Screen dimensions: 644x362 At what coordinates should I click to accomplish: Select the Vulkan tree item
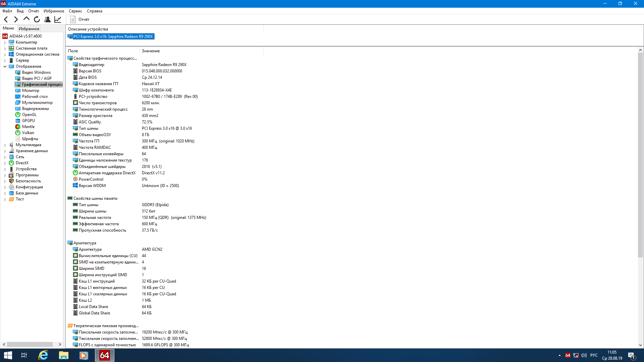pos(28,133)
